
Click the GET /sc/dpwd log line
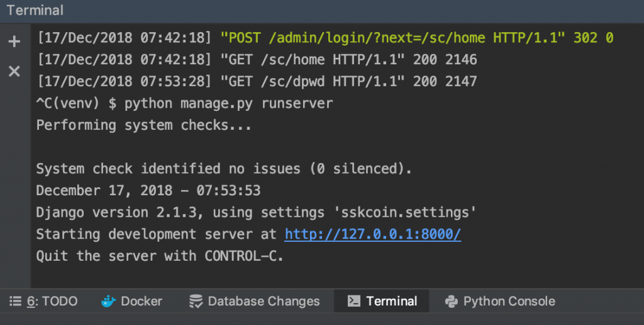tap(257, 81)
